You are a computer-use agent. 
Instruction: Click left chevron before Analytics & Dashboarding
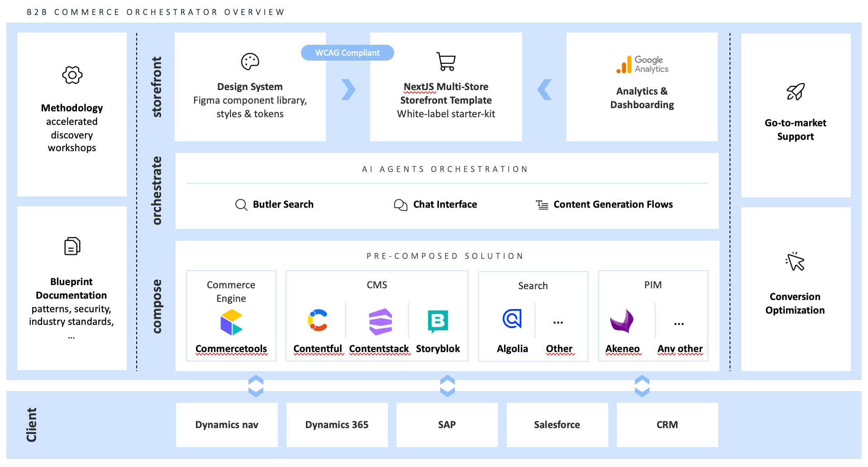coord(544,90)
